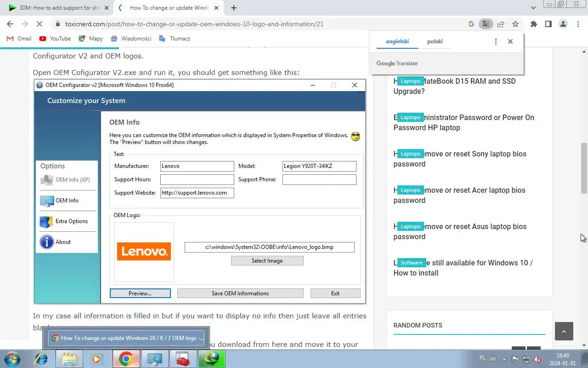Open the Windows Start button

coord(12,359)
